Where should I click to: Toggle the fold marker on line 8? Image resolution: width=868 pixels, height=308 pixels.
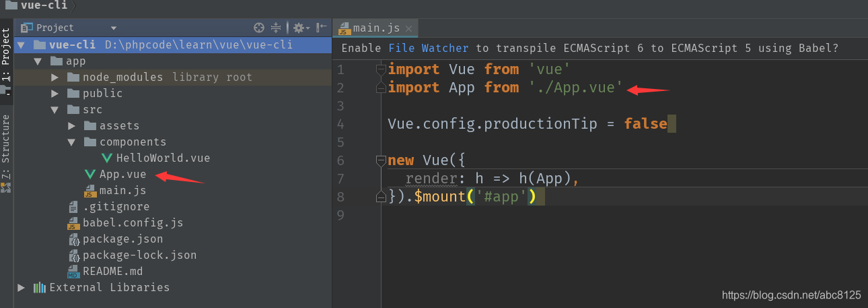click(x=381, y=197)
